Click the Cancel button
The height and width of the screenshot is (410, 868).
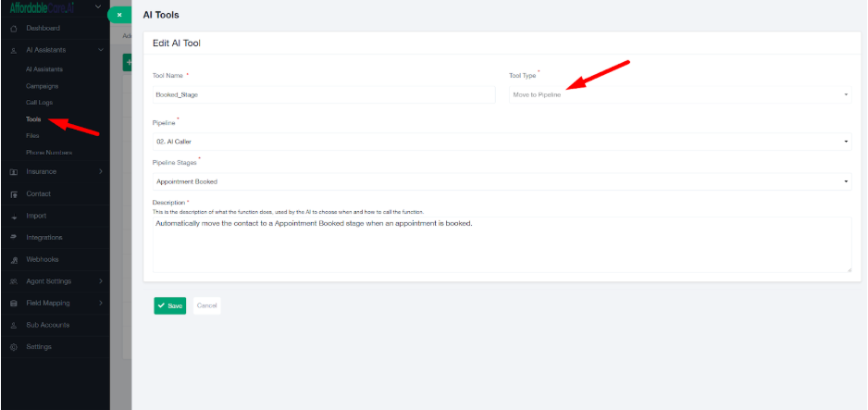point(206,305)
